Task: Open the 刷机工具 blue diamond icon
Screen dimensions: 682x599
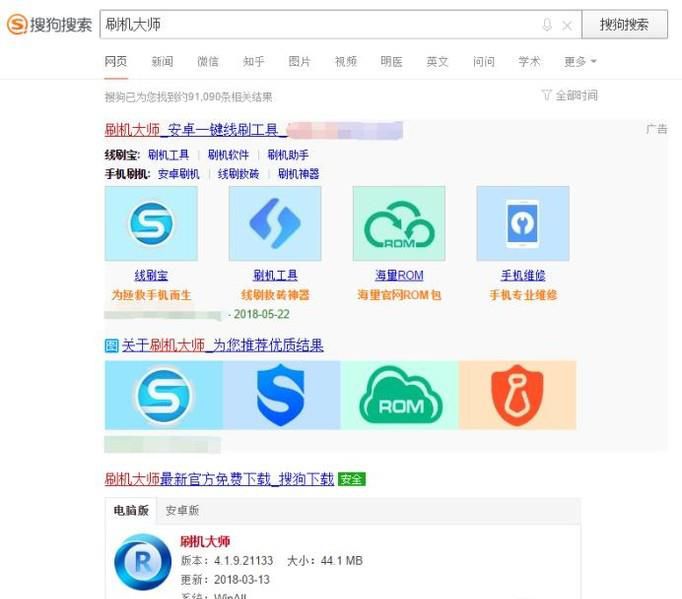Action: 275,224
